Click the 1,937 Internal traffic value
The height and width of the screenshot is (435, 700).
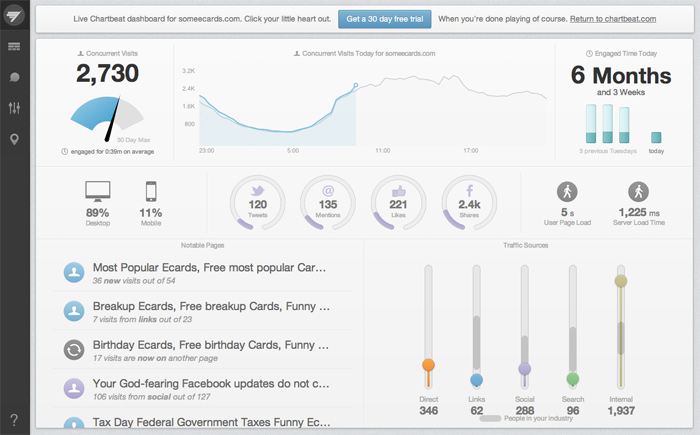621,411
